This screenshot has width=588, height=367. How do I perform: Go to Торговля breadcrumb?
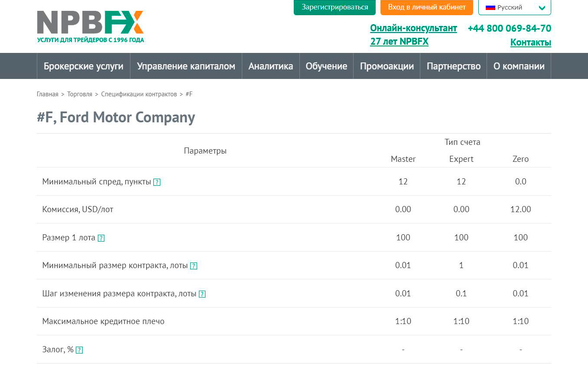coord(80,94)
